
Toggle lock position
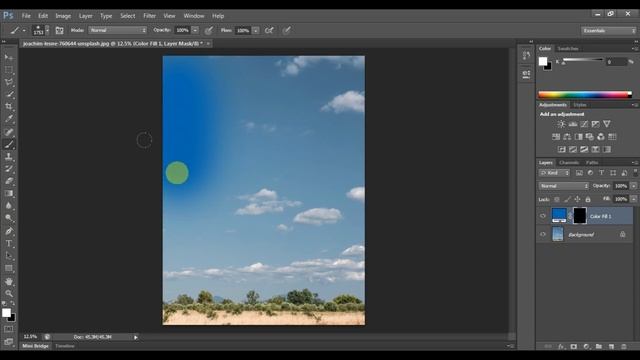pyautogui.click(x=577, y=199)
